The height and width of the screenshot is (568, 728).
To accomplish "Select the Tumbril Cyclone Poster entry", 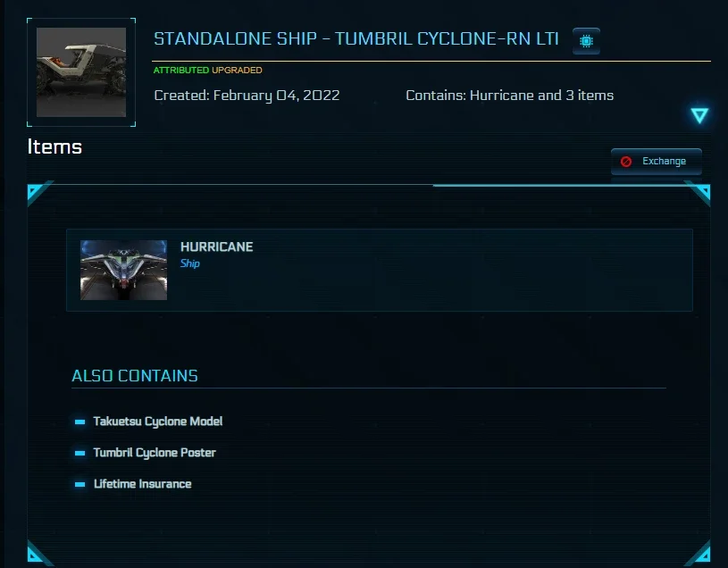I will [155, 453].
